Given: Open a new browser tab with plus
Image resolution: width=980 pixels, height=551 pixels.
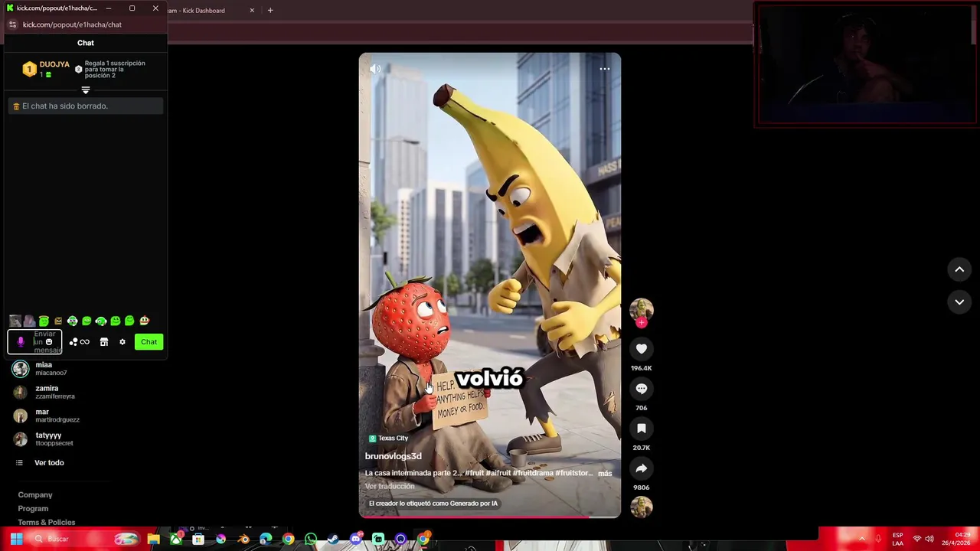Looking at the screenshot, I should pyautogui.click(x=270, y=11).
